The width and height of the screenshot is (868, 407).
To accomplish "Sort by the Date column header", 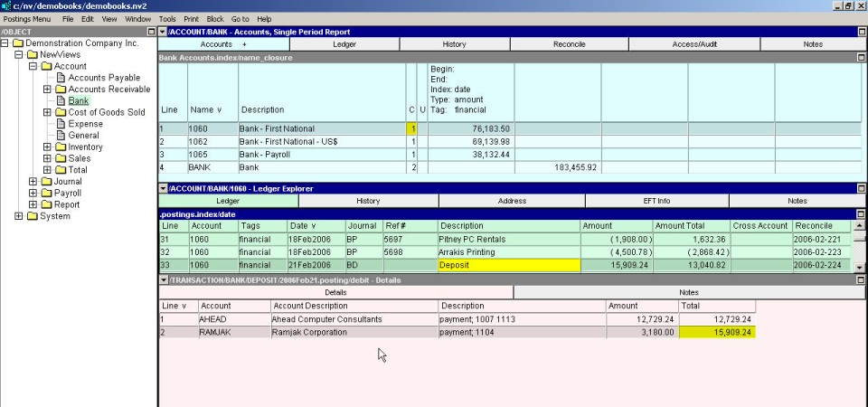I will click(x=303, y=225).
